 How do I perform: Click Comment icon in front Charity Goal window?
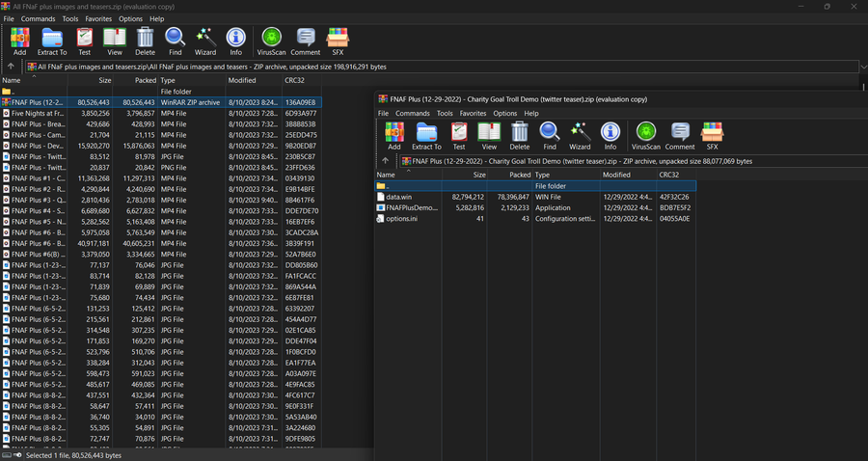point(680,136)
